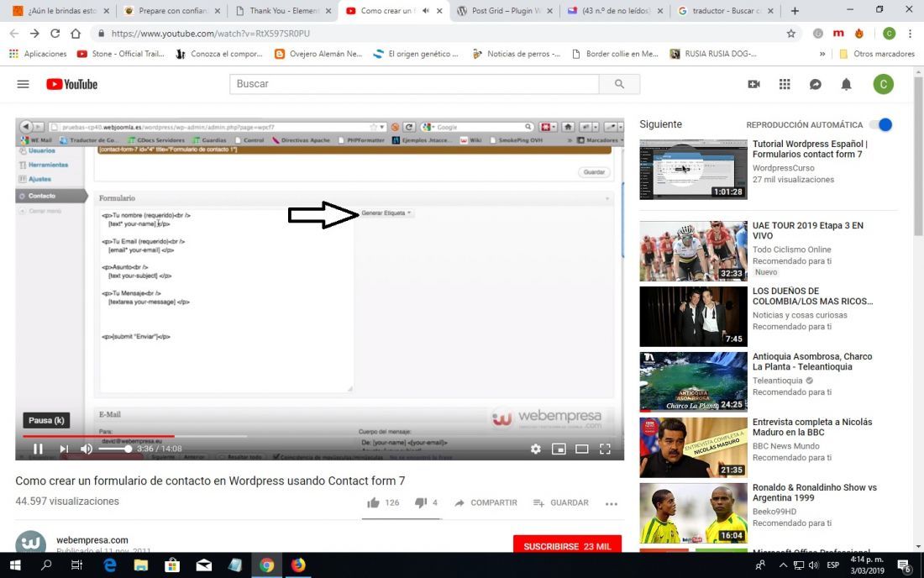The height and width of the screenshot is (578, 924).
Task: Click the search magnifier button
Action: coord(619,84)
